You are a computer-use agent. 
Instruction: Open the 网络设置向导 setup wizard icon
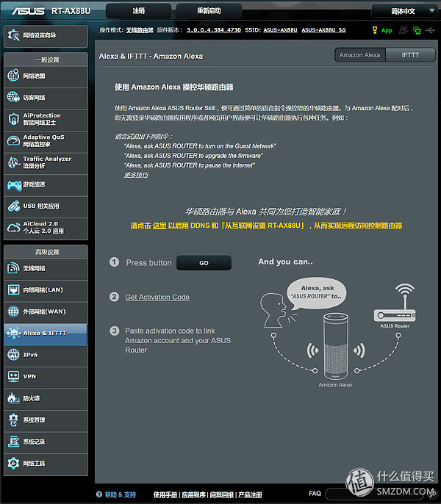13,35
